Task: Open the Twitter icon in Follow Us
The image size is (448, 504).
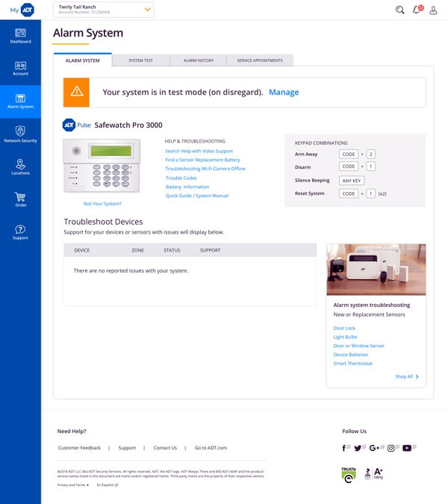Action: coord(358,448)
